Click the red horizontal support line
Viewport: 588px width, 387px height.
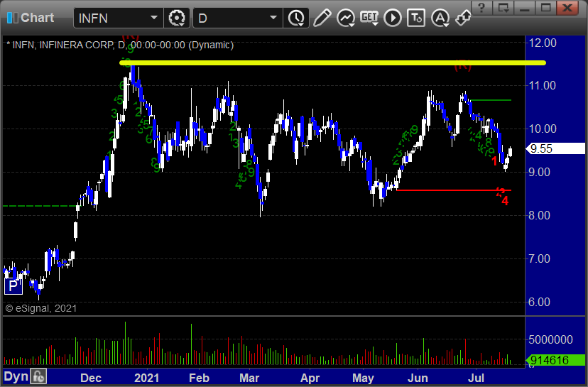pos(453,190)
